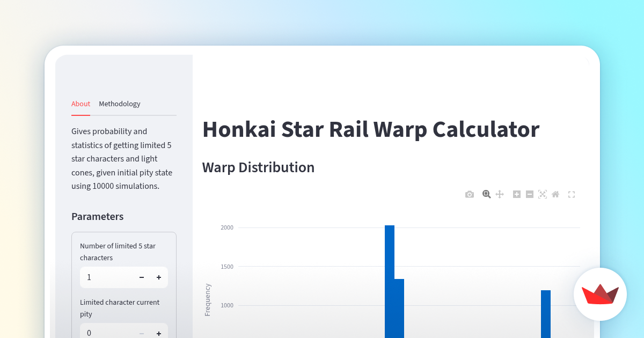Switch to the Methodology tab
This screenshot has height=338, width=644.
(x=120, y=104)
